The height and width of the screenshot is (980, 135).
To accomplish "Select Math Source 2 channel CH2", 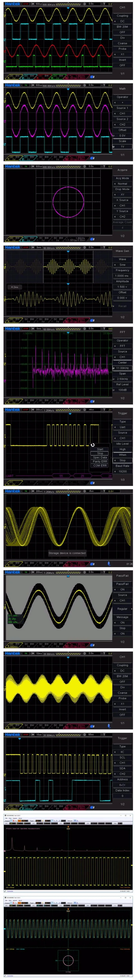I will (122, 124).
